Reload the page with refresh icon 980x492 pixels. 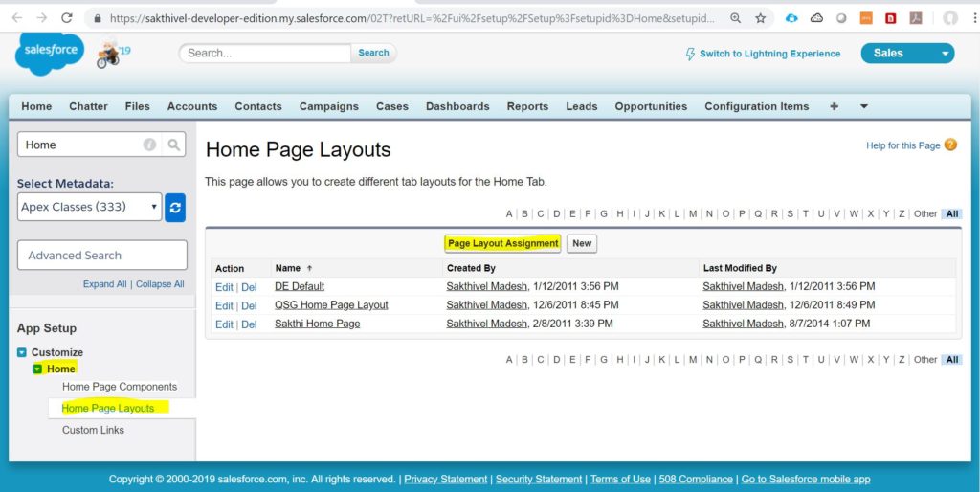[x=67, y=18]
